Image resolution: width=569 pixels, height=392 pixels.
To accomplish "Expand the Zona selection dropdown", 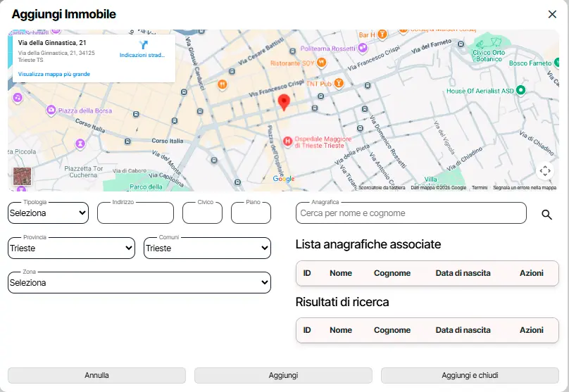I will click(x=139, y=282).
